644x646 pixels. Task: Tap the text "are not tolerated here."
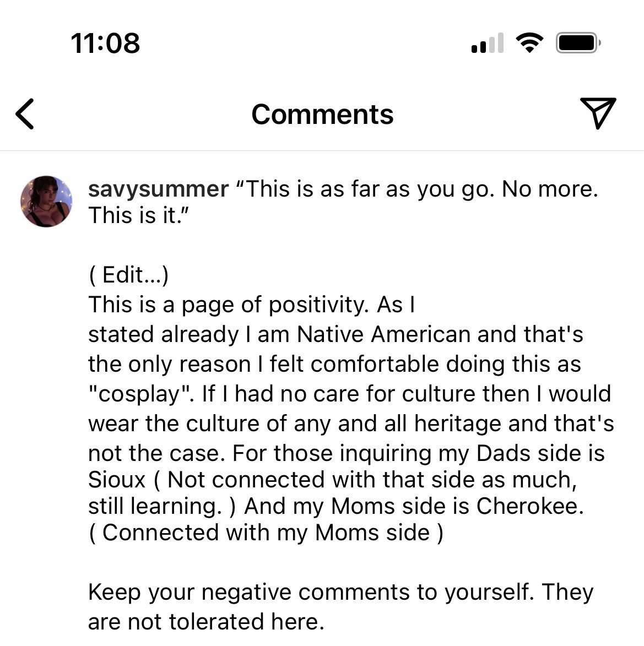[x=205, y=622]
